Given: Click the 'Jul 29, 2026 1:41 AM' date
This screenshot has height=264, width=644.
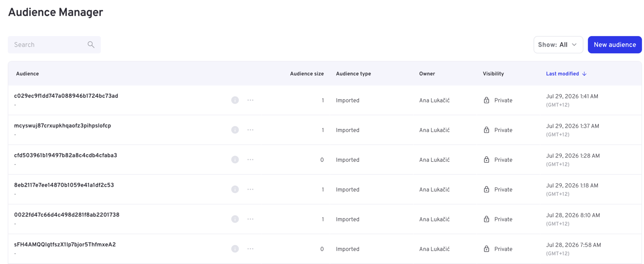Looking at the screenshot, I should point(572,96).
